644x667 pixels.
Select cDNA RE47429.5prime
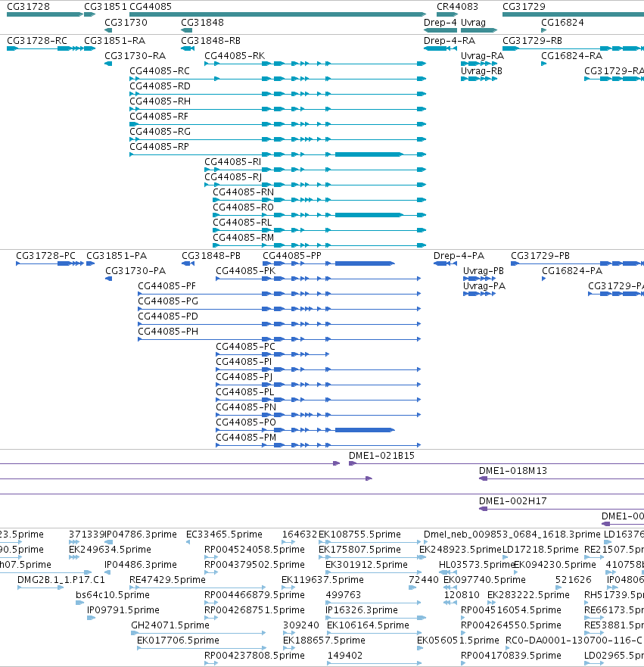coord(198,588)
